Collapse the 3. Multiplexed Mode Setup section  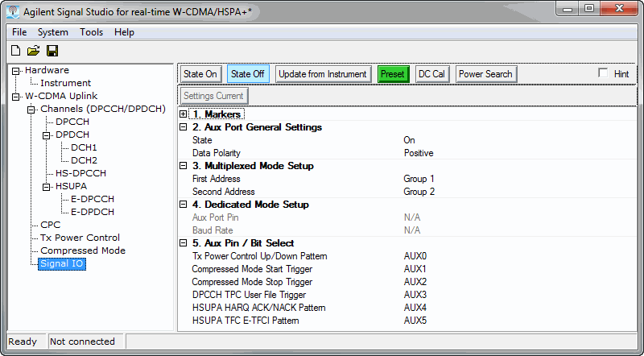(x=184, y=166)
